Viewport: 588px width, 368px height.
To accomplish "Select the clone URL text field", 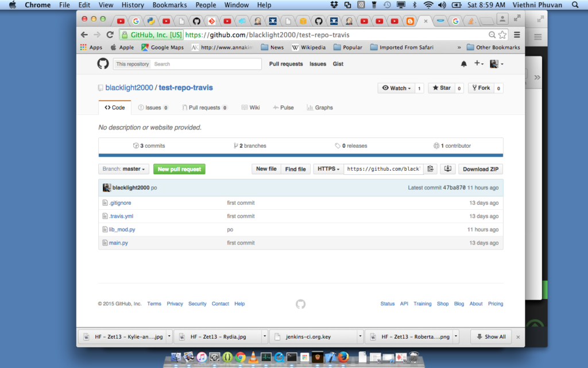I will 384,169.
